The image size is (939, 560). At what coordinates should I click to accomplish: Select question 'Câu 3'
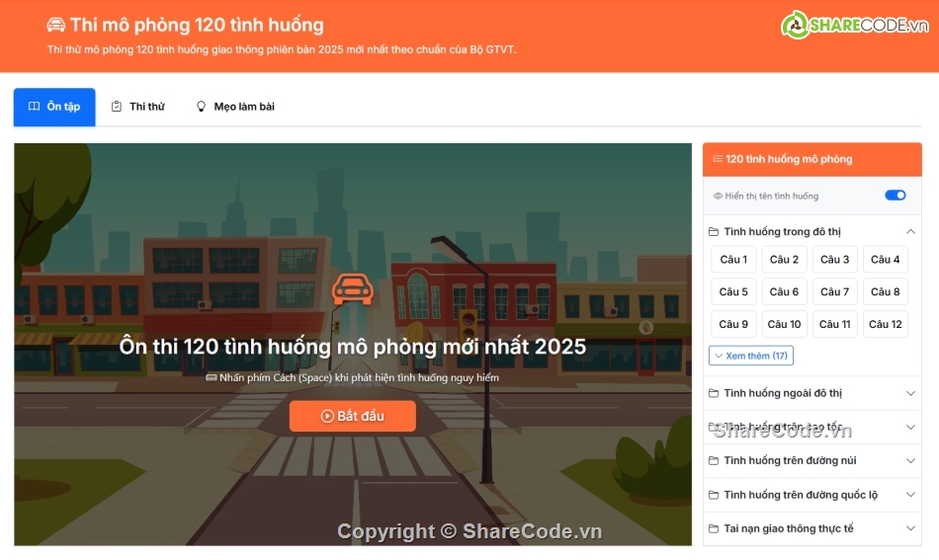pyautogui.click(x=835, y=260)
